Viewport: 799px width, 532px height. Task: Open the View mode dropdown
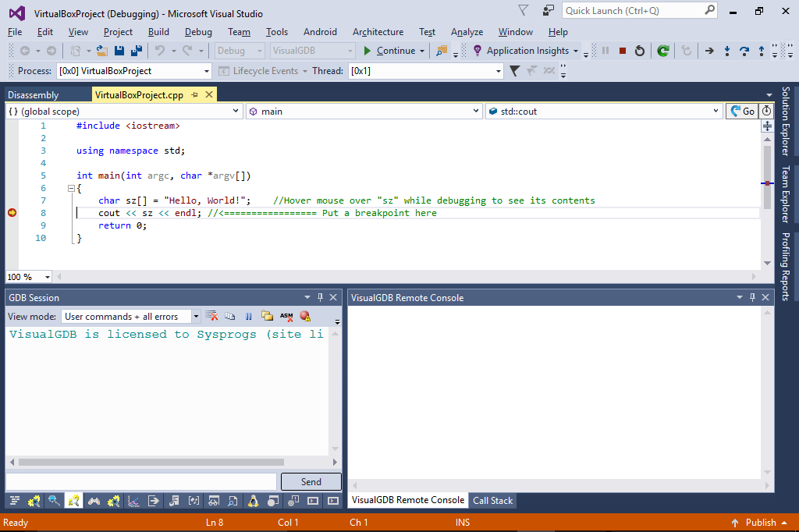click(195, 317)
